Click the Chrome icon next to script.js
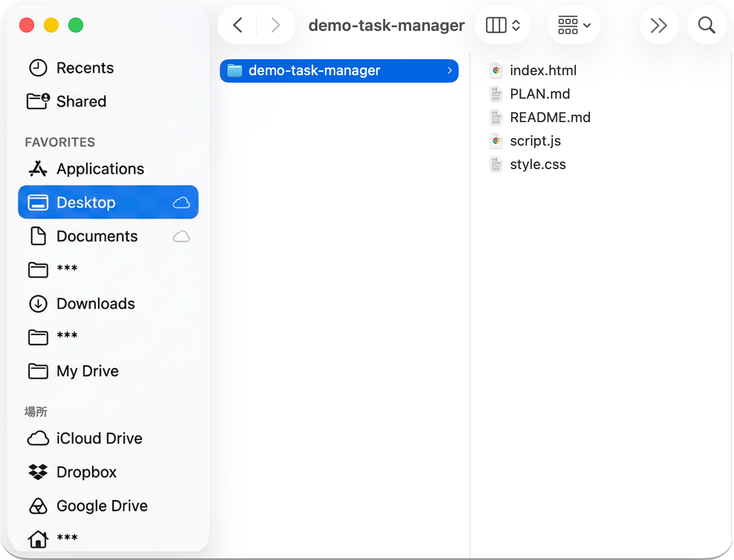The height and width of the screenshot is (560, 734). [x=496, y=141]
